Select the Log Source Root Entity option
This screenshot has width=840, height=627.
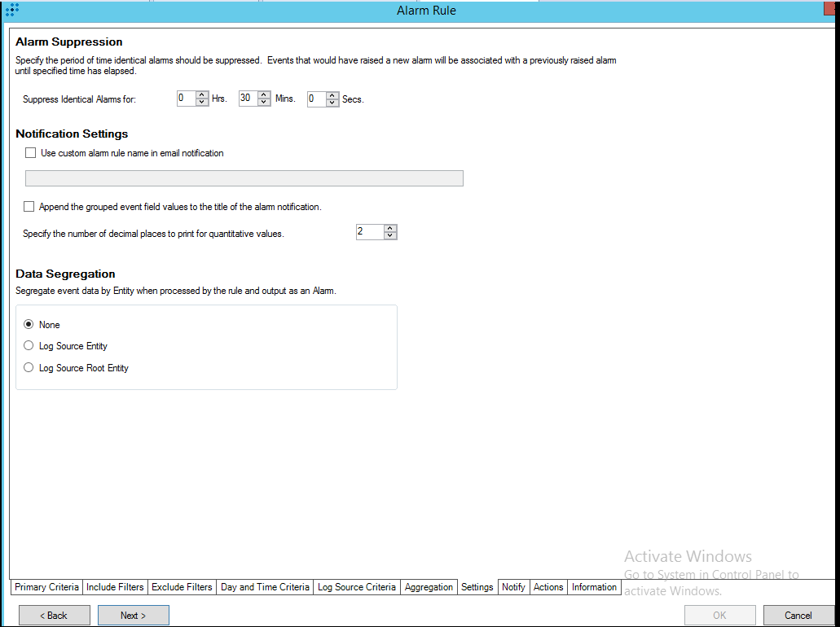[x=29, y=367]
